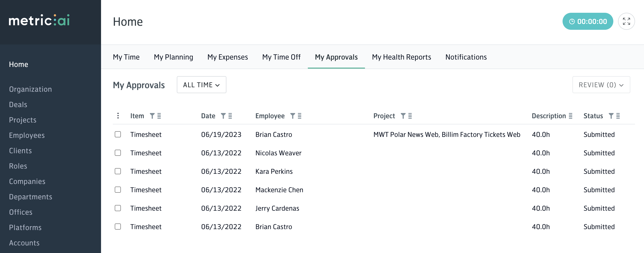This screenshot has height=253, width=644.
Task: Sort by the Status column header
Action: pos(593,116)
